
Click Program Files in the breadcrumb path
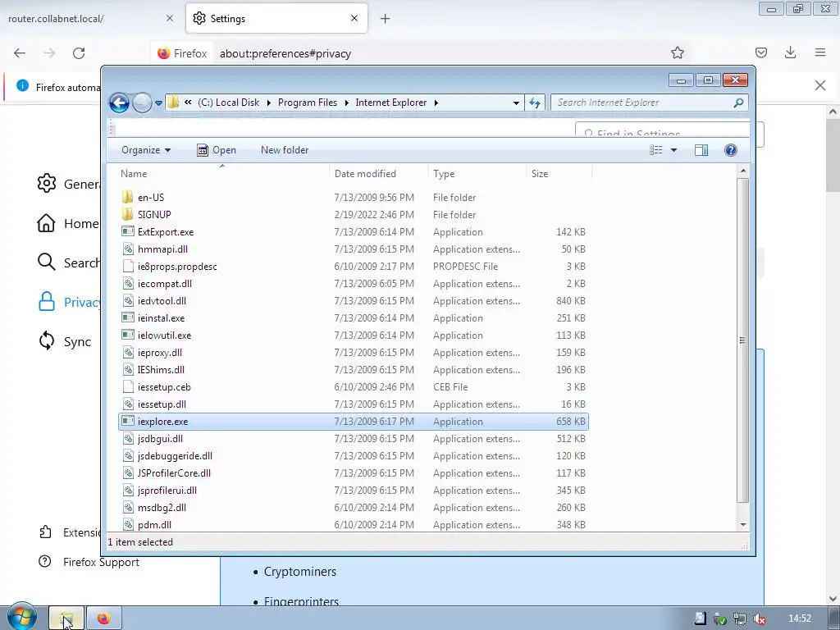coord(308,103)
